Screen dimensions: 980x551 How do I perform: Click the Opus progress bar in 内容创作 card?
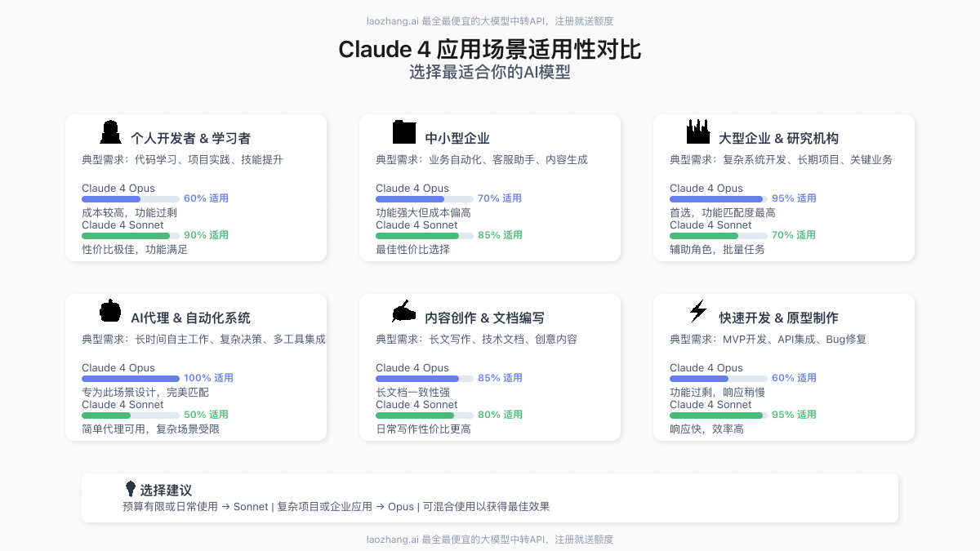(425, 379)
